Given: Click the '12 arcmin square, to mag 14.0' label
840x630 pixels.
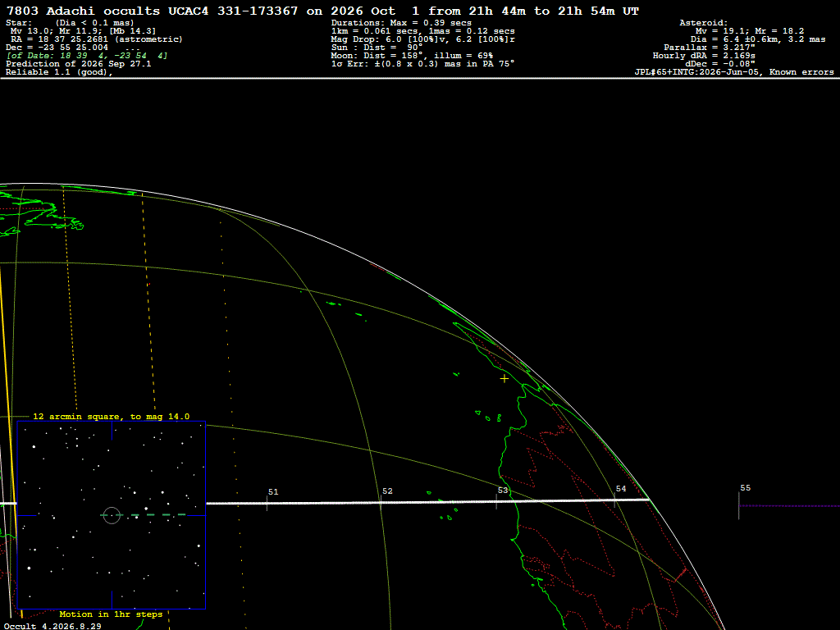Looking at the screenshot, I should coord(112,416).
